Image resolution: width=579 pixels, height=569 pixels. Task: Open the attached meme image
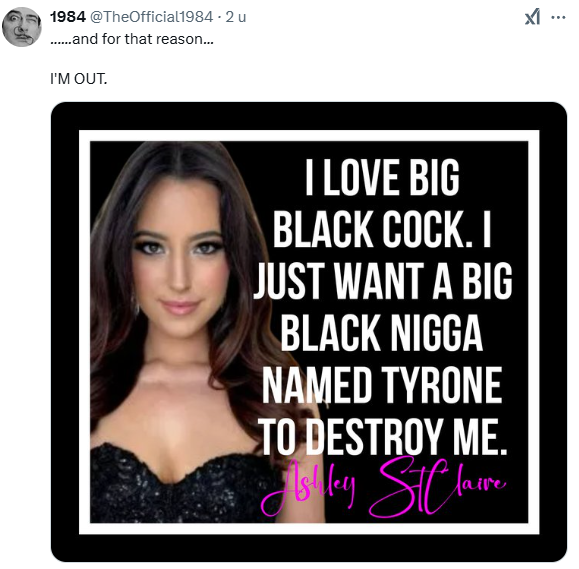tap(309, 332)
